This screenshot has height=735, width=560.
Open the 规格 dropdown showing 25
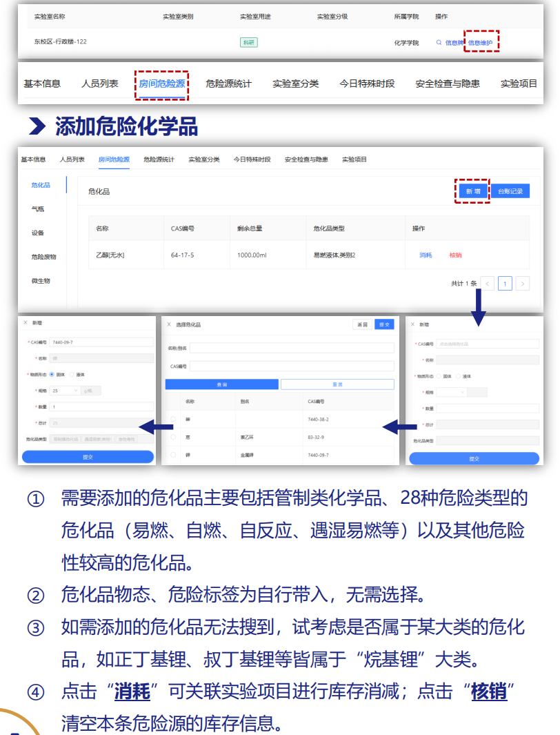65,391
